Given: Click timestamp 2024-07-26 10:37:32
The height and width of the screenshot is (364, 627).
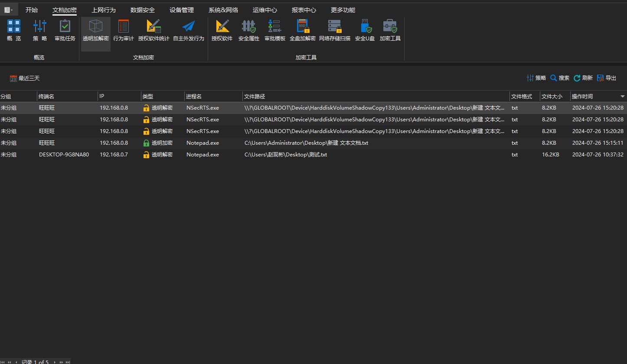Looking at the screenshot, I should (598, 155).
